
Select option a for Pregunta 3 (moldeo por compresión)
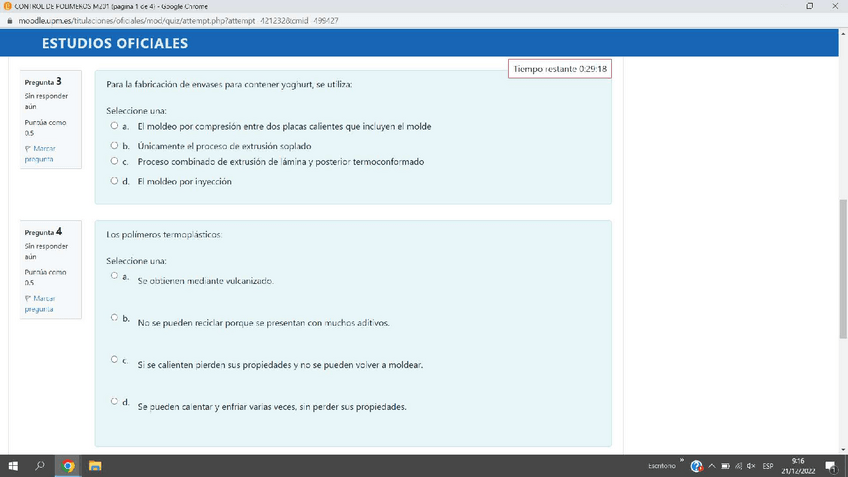click(114, 127)
